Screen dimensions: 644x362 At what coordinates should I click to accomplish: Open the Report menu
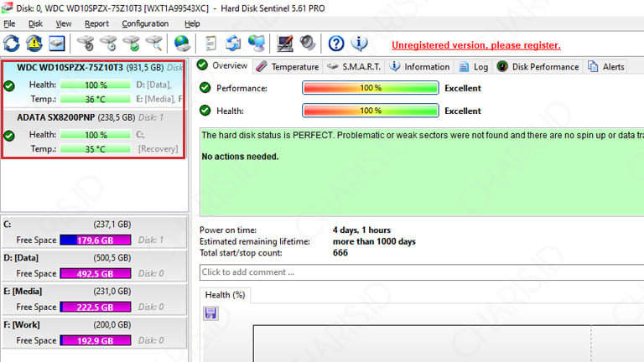96,23
